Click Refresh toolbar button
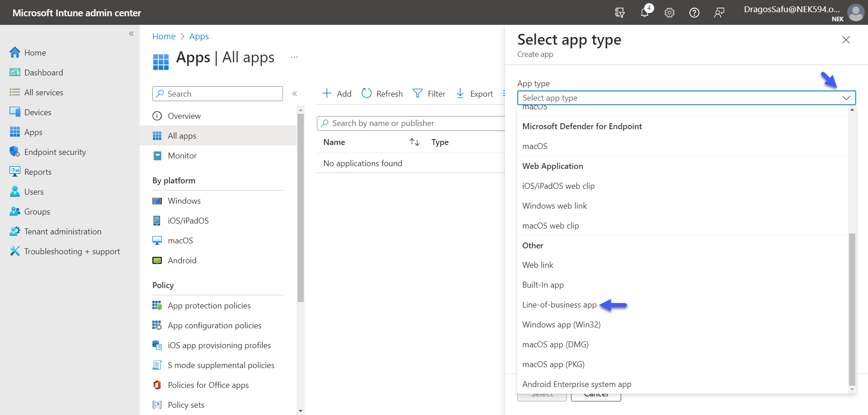Viewport: 868px width, 415px height. click(x=382, y=93)
